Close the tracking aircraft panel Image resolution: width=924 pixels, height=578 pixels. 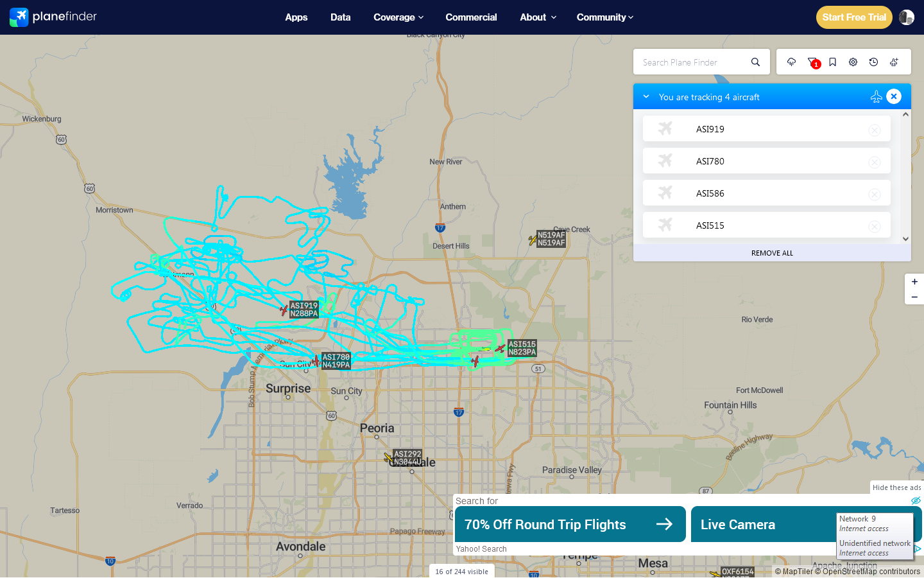(x=894, y=96)
